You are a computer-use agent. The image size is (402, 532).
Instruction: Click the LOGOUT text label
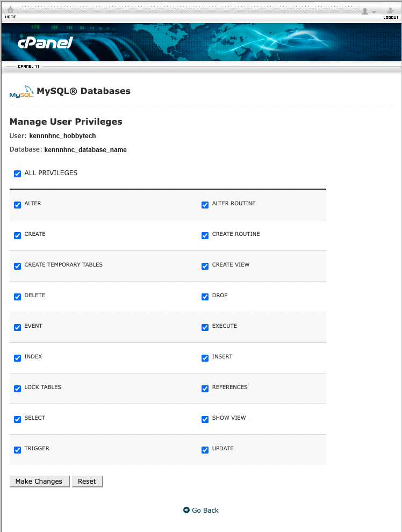(x=391, y=18)
